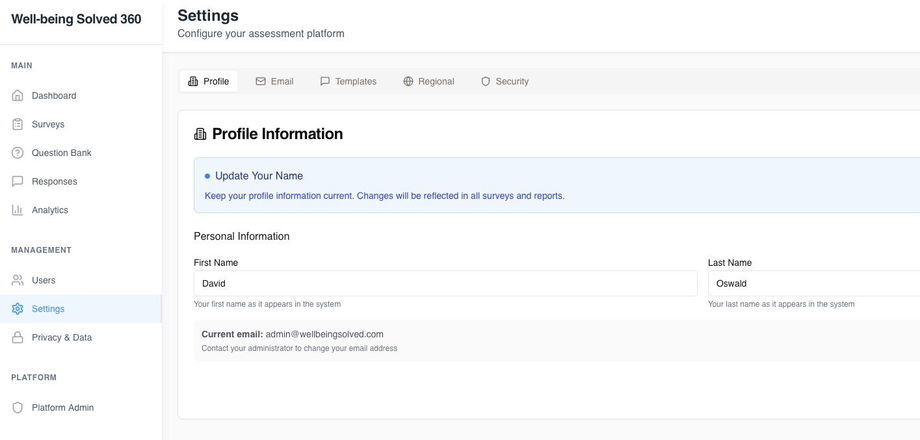Click the Dashboard home icon in sidebar
Screen dimensions: 920x440
tap(17, 96)
